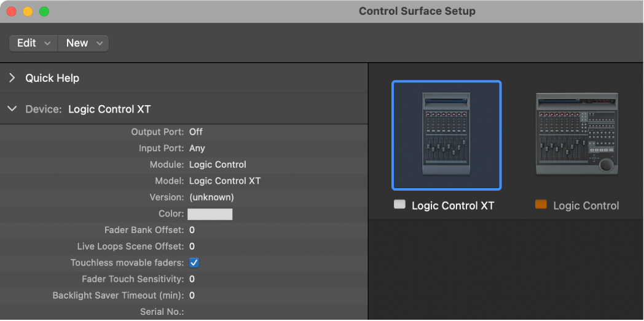644x321 pixels.
Task: Open the Output Port value Off
Action: pyautogui.click(x=196, y=132)
